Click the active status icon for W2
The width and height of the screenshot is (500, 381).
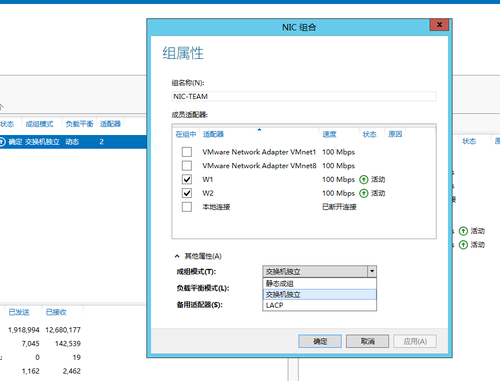click(x=363, y=193)
